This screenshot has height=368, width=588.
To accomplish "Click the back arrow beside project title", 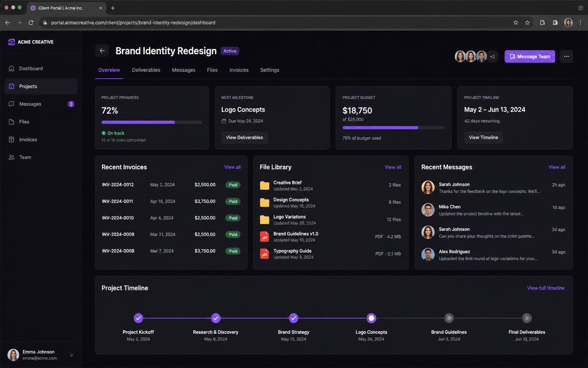I will (x=102, y=51).
